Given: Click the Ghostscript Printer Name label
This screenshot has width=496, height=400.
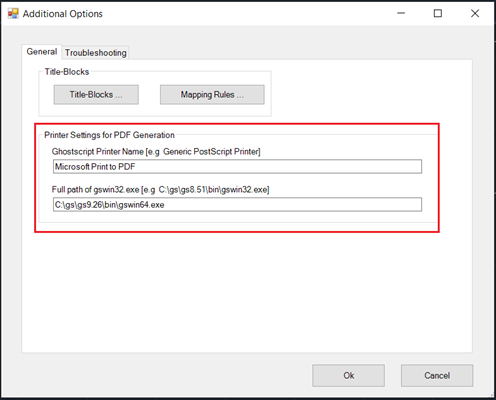Looking at the screenshot, I should (x=156, y=152).
